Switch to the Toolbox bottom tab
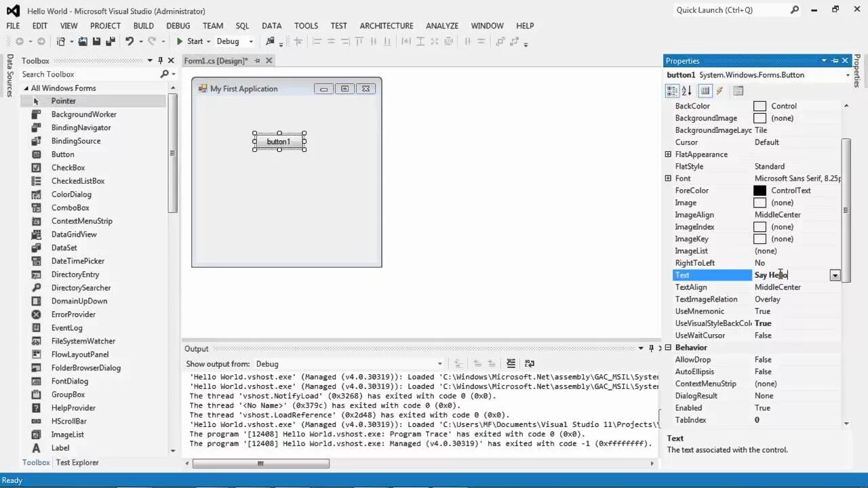Image resolution: width=868 pixels, height=488 pixels. (36, 462)
